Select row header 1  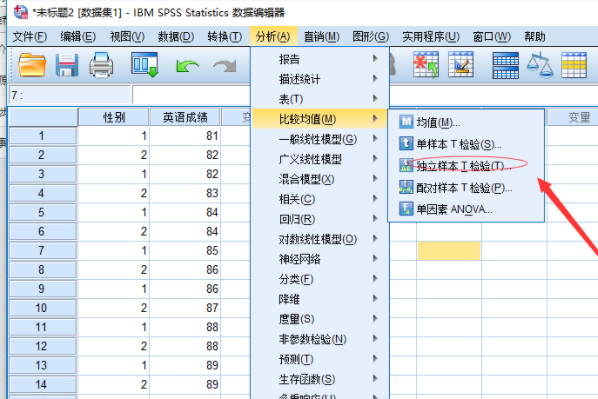tap(42, 136)
